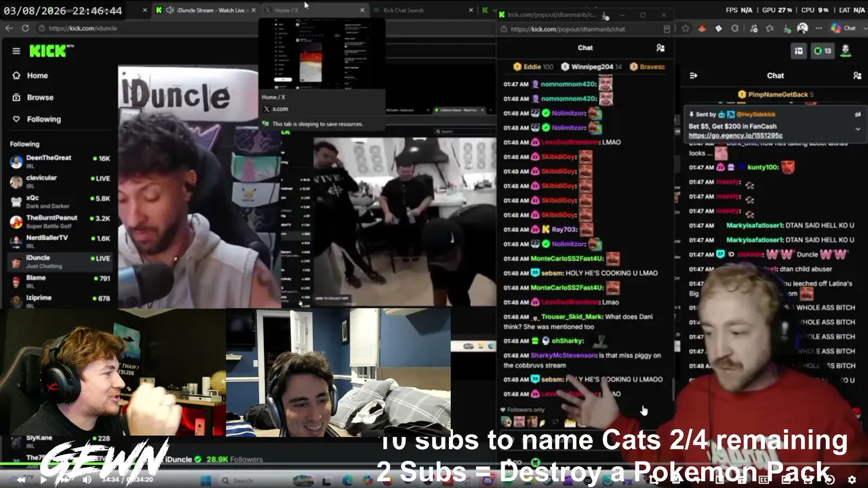
Task: Open browser profile avatar
Action: click(803, 28)
